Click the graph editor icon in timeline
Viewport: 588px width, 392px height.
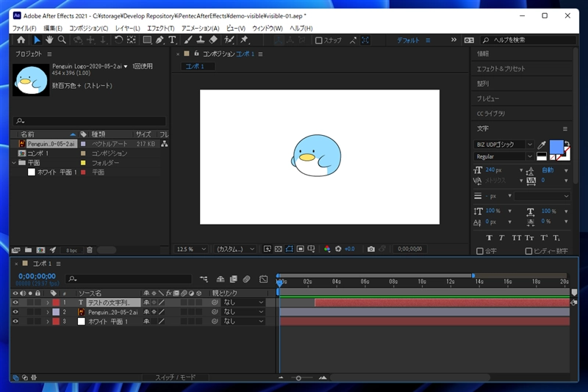coord(264,279)
